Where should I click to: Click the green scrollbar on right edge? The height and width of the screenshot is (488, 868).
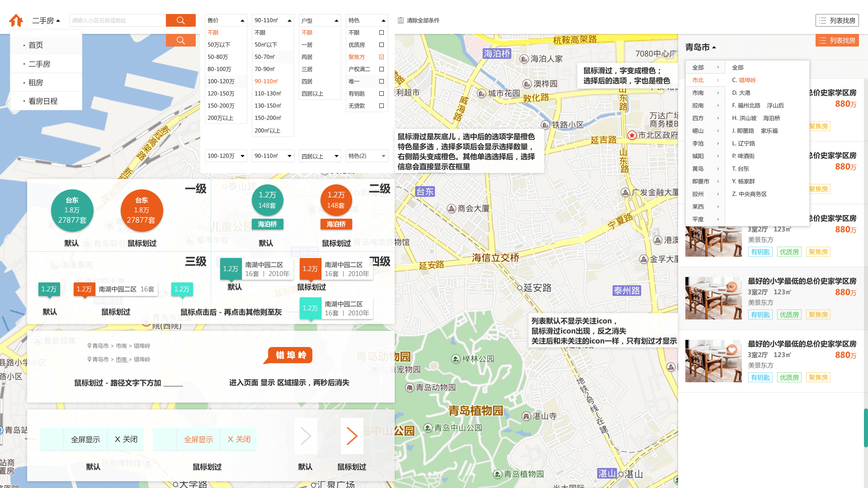pos(865,427)
